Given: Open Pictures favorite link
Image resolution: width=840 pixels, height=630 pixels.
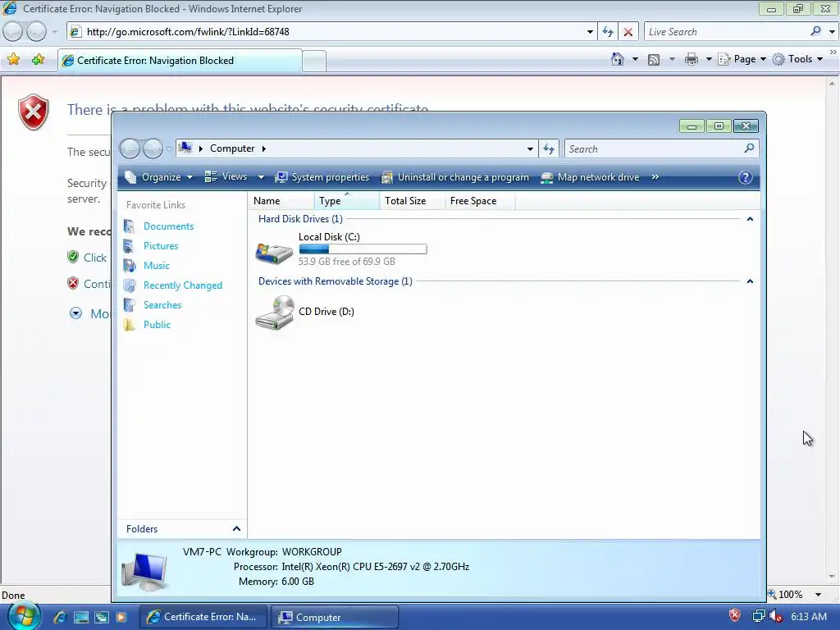Looking at the screenshot, I should [161, 246].
